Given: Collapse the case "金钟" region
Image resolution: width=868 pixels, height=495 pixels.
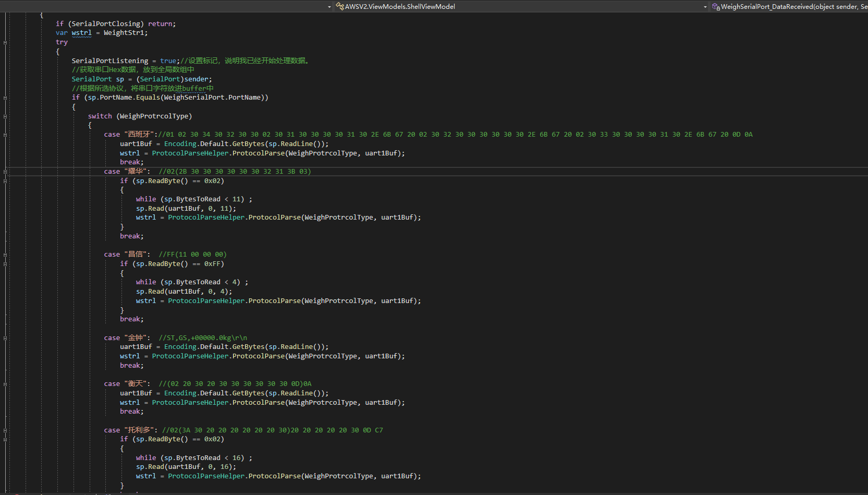Looking at the screenshot, I should point(5,338).
